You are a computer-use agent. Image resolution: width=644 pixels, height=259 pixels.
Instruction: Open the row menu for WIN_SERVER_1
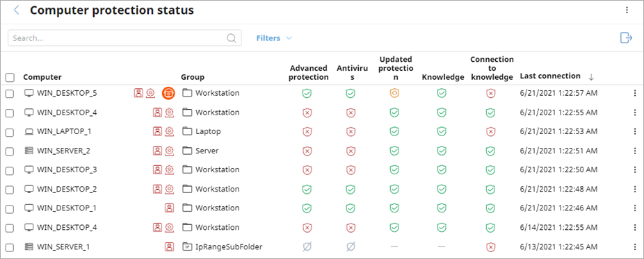pyautogui.click(x=634, y=247)
